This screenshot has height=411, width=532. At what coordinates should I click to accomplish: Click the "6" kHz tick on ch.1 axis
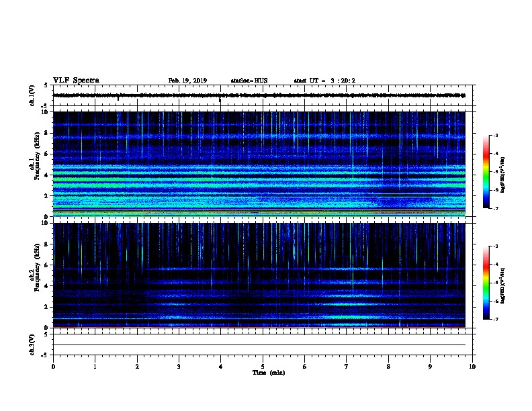46,154
